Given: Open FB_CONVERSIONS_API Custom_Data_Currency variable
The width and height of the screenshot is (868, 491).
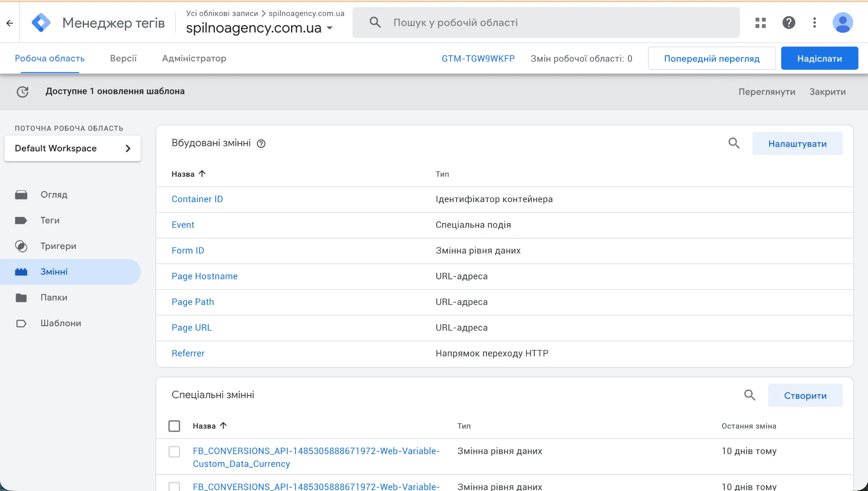Looking at the screenshot, I should 316,457.
